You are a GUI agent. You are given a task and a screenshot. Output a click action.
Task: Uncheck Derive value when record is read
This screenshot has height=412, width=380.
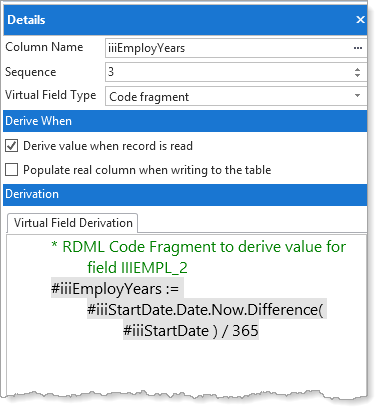11,146
